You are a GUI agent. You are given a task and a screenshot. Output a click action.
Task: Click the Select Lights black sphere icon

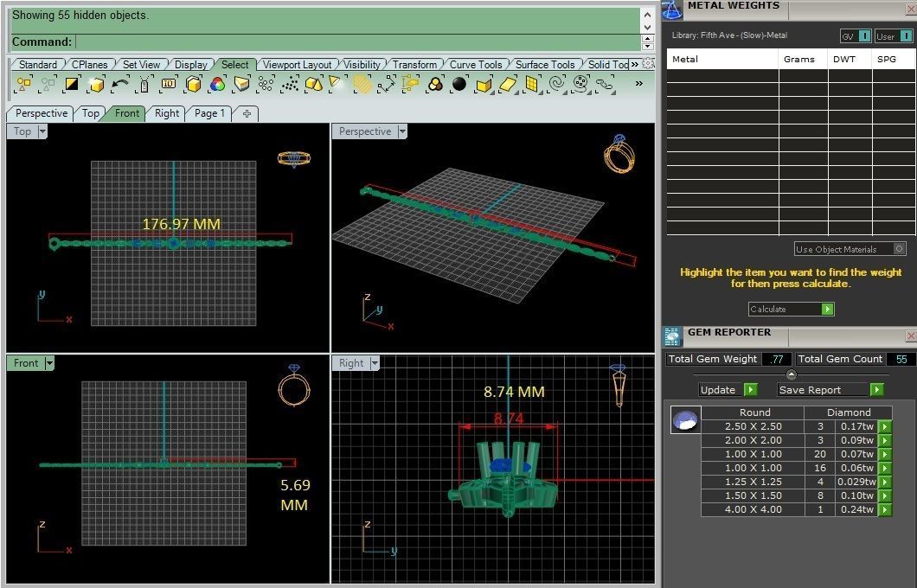pos(459,85)
